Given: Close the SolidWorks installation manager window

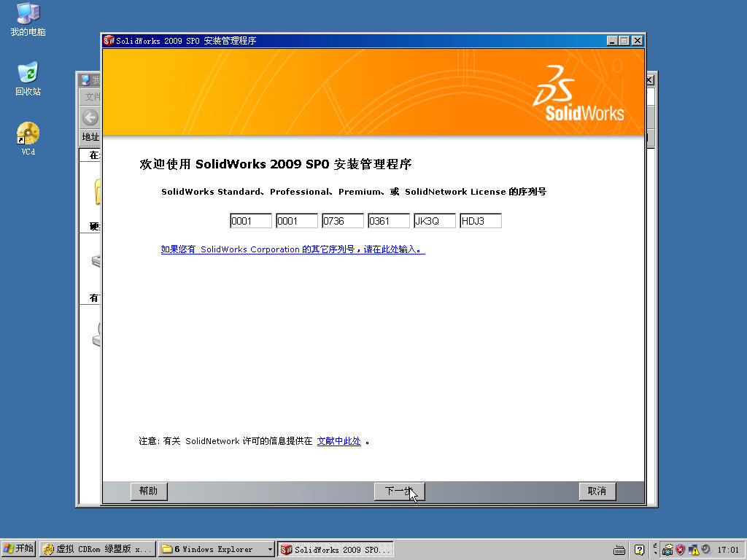Looking at the screenshot, I should click(x=638, y=41).
